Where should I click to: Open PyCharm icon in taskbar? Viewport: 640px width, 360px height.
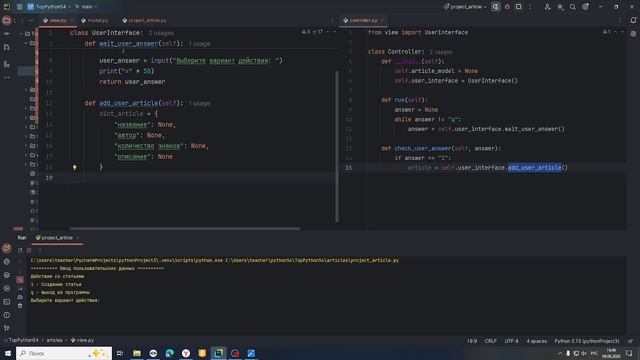[x=218, y=353]
